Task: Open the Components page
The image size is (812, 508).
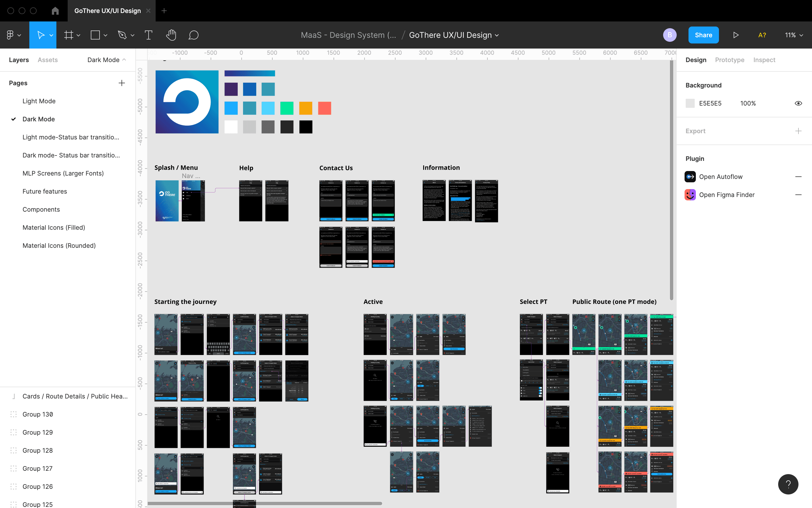Action: pos(41,209)
